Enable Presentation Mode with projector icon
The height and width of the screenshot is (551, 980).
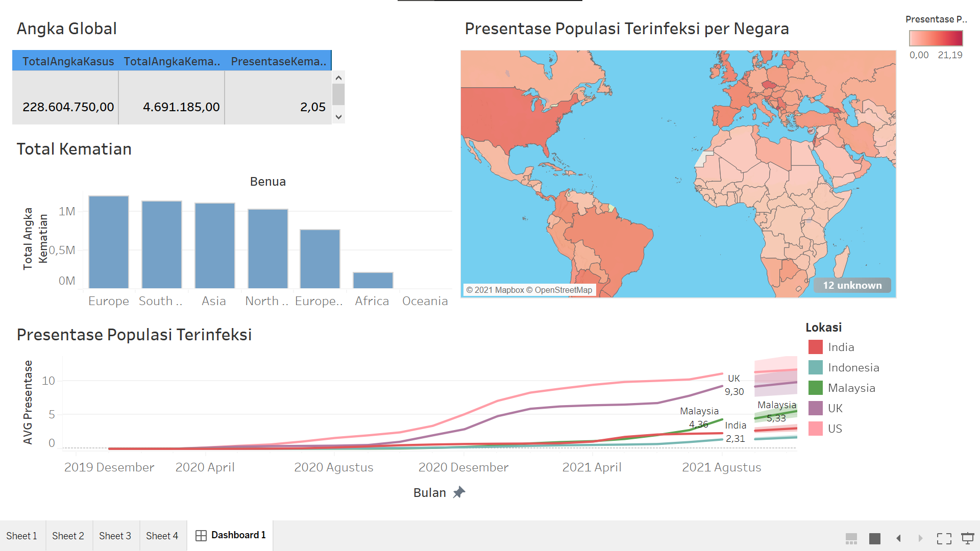[x=968, y=538]
